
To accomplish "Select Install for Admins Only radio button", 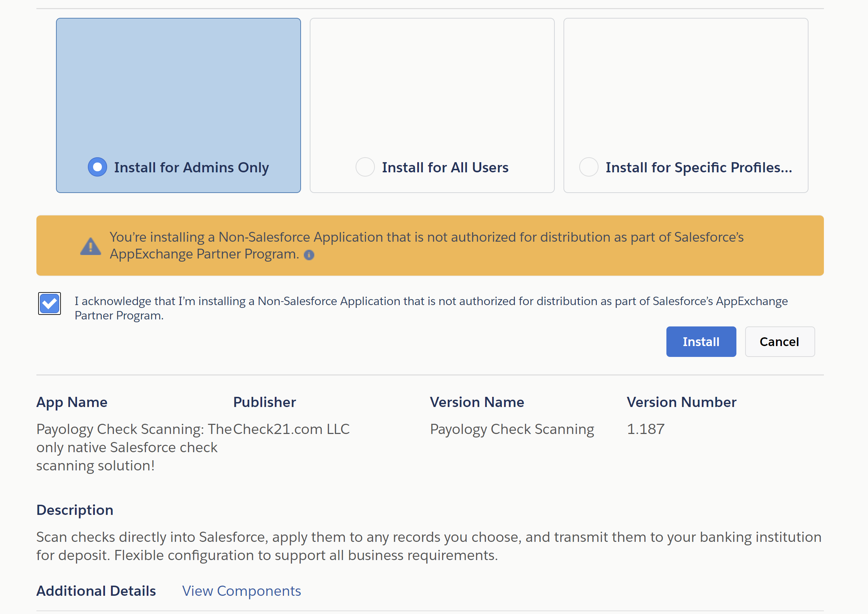I will point(97,167).
